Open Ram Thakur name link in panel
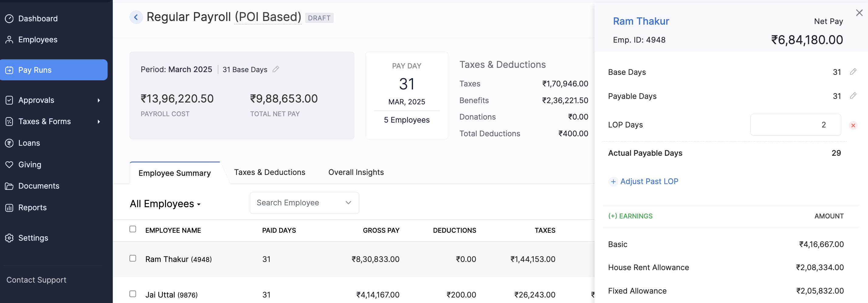 click(x=641, y=21)
